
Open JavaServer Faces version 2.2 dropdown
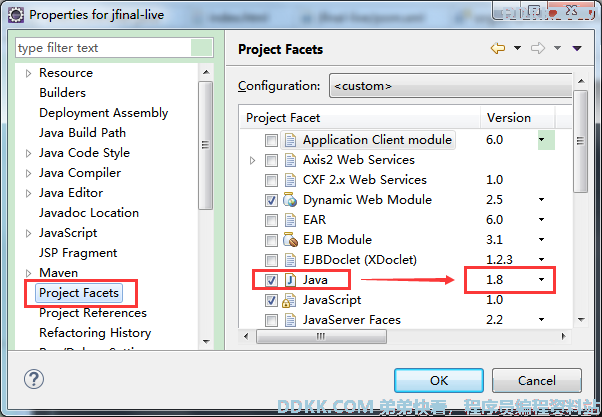click(x=541, y=319)
